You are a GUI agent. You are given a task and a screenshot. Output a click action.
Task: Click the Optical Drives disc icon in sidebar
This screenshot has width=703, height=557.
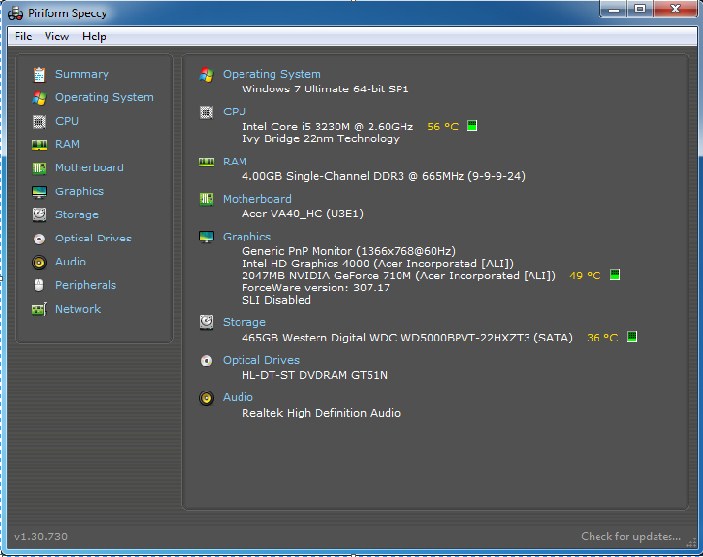tap(39, 239)
